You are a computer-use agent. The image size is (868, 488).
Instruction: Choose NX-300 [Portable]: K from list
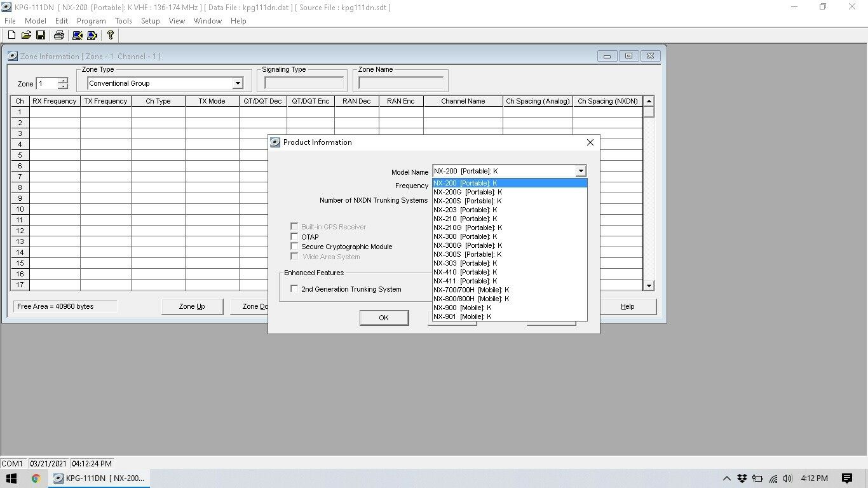(x=510, y=236)
